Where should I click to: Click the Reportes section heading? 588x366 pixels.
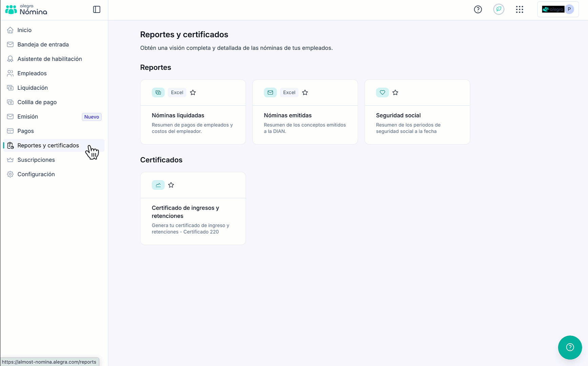click(156, 67)
